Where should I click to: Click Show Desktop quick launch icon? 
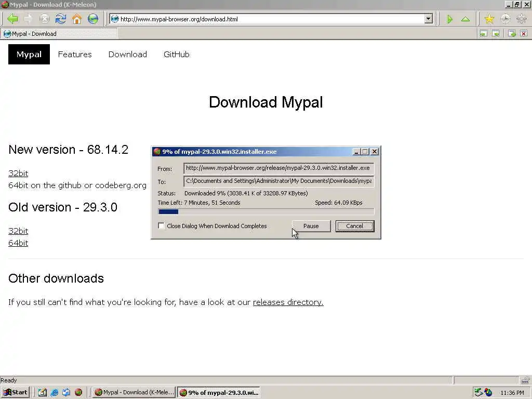click(42, 392)
